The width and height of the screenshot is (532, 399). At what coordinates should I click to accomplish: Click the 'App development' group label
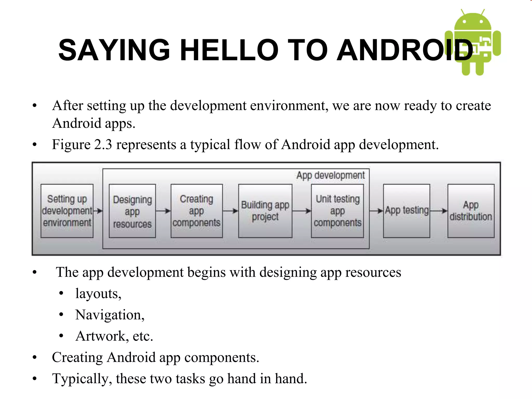(331, 176)
